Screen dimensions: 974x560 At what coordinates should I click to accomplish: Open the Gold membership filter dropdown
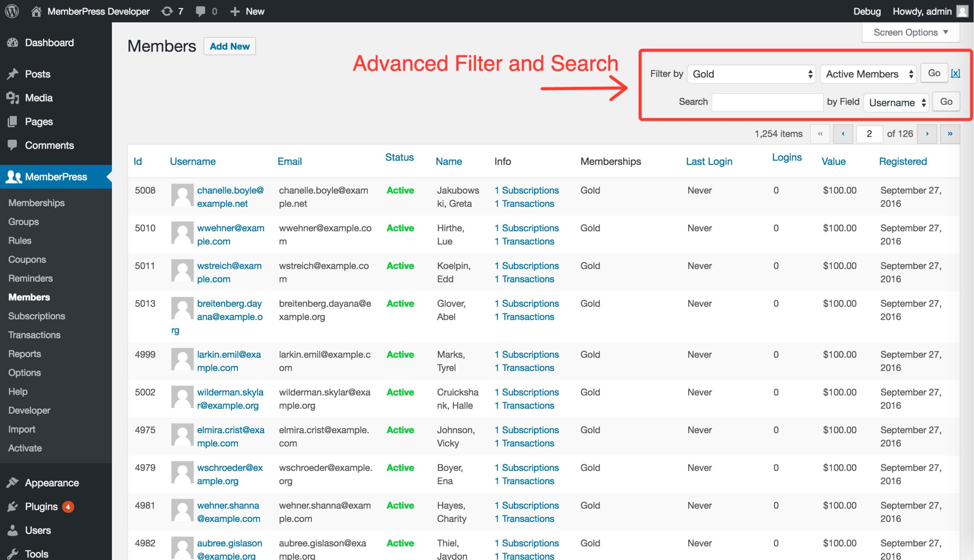click(x=751, y=74)
